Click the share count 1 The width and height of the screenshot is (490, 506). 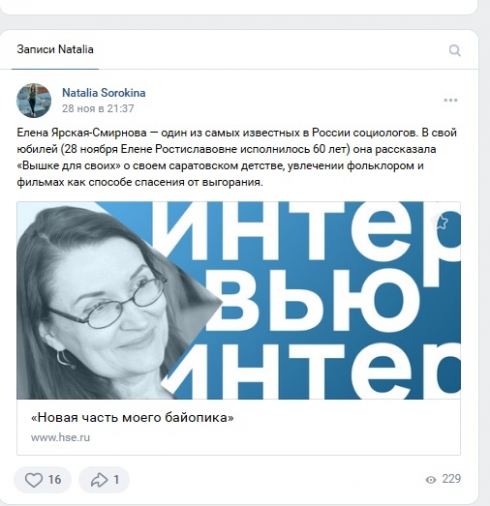point(116,480)
